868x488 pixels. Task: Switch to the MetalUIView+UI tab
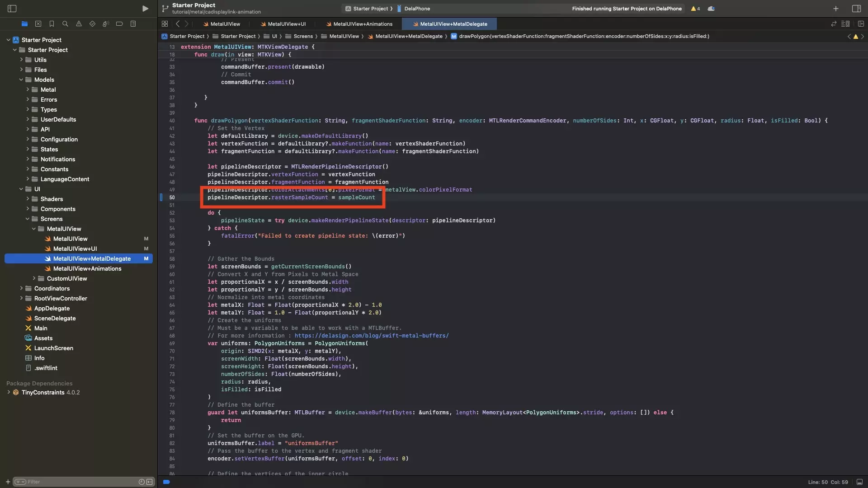pos(283,24)
